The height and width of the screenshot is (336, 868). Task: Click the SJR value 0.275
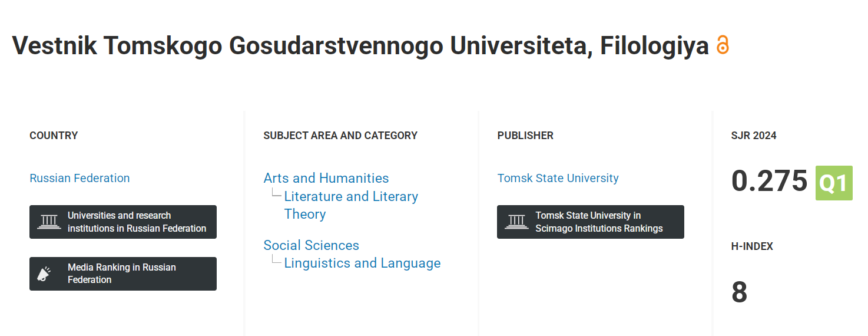pyautogui.click(x=769, y=181)
